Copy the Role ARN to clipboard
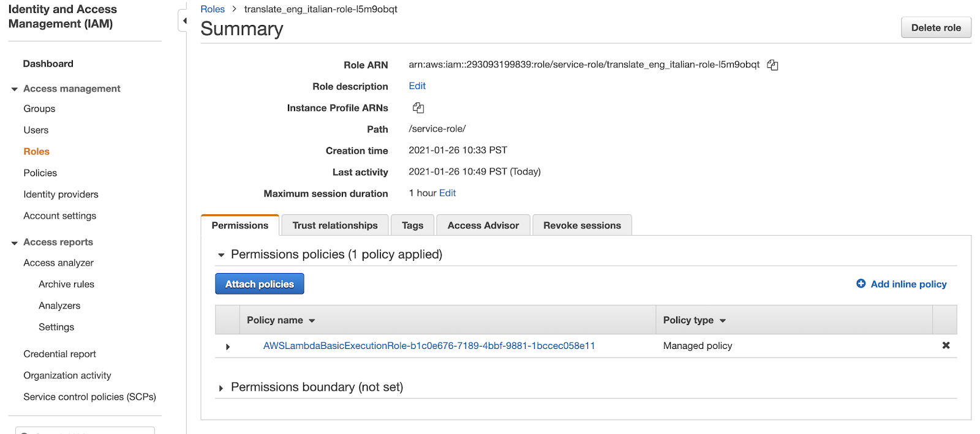The image size is (980, 434). tap(772, 65)
